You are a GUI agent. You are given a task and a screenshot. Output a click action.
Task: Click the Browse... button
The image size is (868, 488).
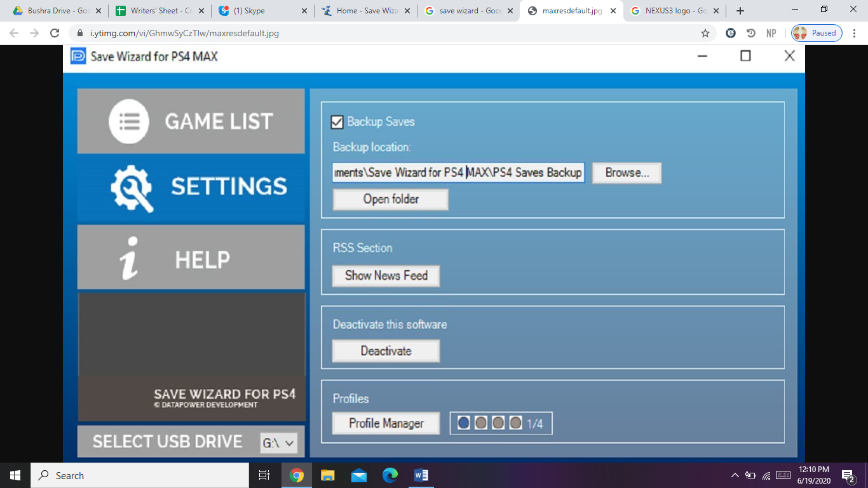point(627,173)
